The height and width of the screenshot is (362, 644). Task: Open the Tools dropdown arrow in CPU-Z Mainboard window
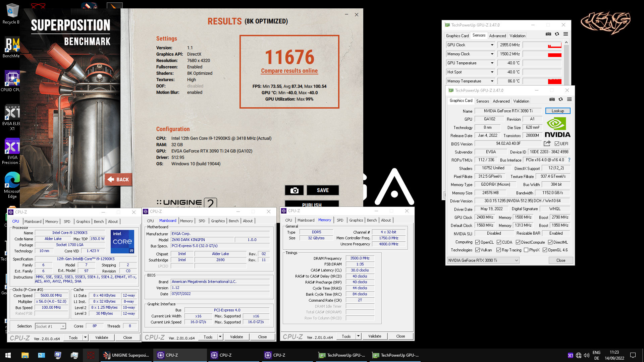(x=220, y=337)
